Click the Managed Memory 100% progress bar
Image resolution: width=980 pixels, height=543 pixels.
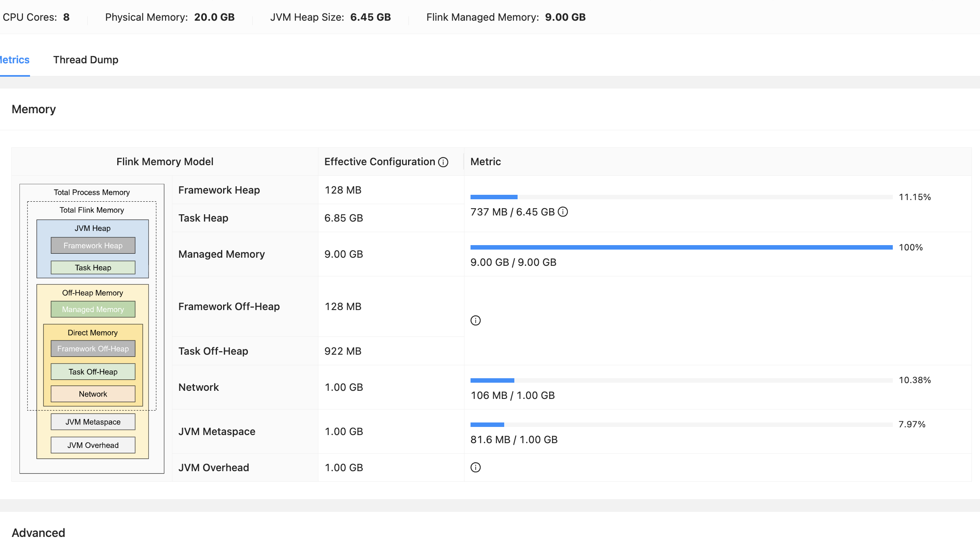click(681, 247)
